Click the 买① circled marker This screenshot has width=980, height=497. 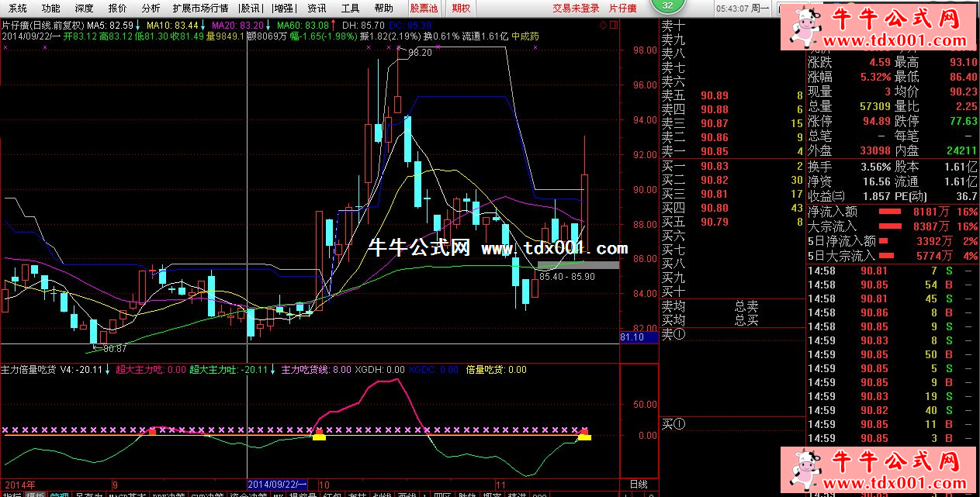click(674, 424)
